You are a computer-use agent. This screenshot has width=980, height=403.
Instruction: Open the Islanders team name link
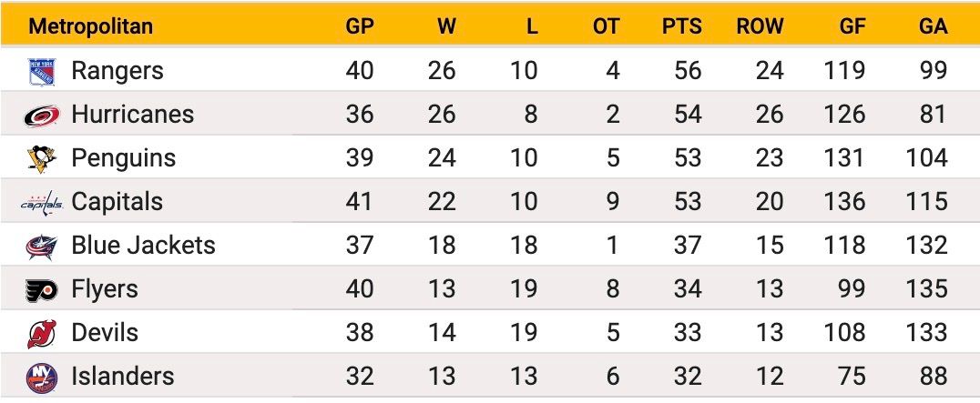[x=122, y=377]
